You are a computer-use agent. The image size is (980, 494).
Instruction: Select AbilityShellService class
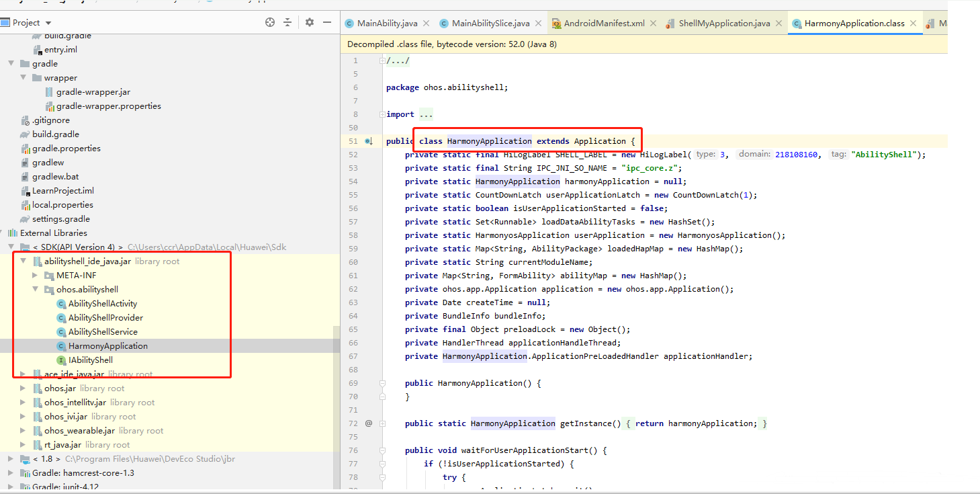pos(103,332)
